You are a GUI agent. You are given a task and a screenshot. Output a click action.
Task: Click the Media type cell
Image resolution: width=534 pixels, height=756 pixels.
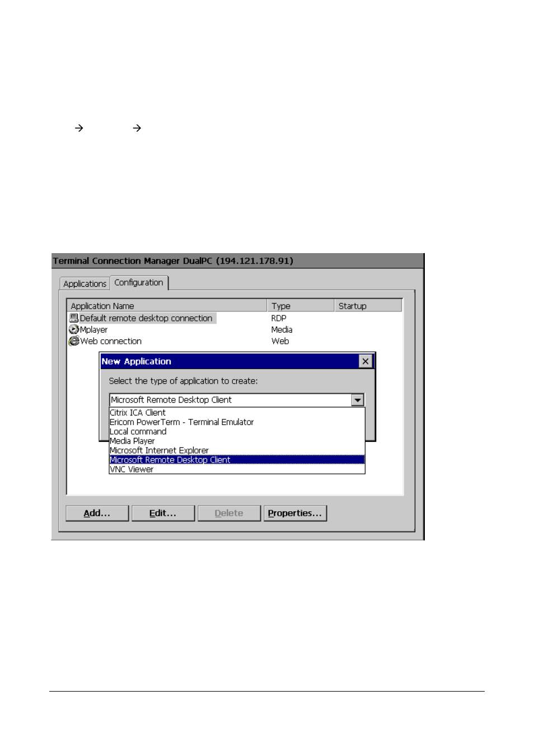(282, 330)
